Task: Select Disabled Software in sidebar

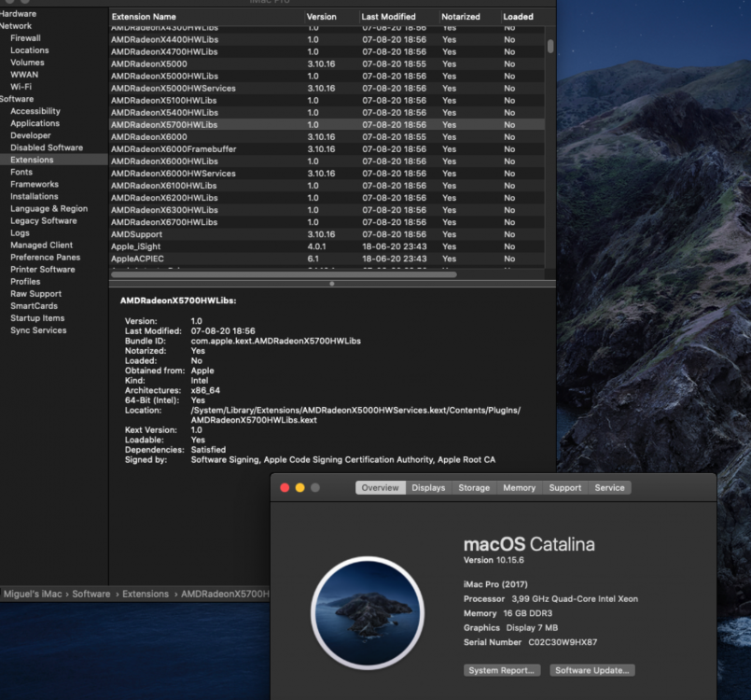Action: (x=47, y=147)
